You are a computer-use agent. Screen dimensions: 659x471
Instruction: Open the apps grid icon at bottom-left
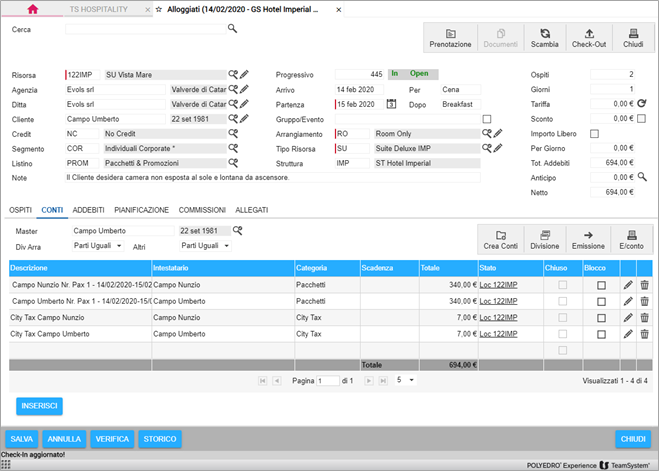click(x=5, y=465)
